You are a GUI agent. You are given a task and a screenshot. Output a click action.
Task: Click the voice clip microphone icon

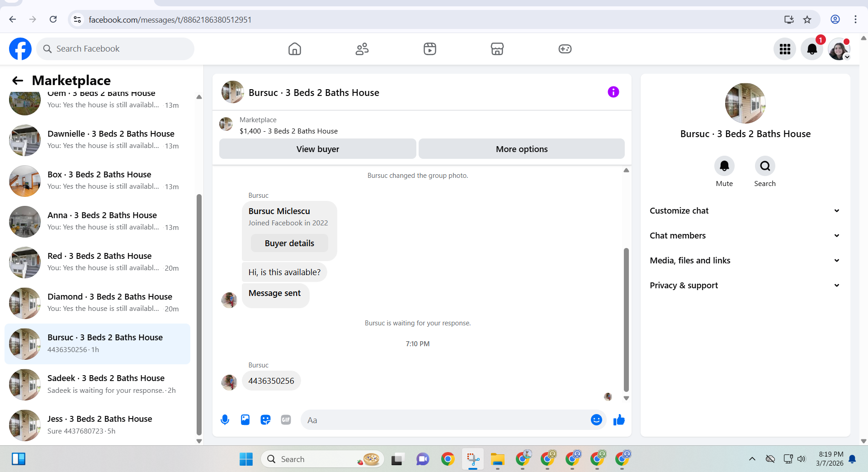tap(225, 420)
